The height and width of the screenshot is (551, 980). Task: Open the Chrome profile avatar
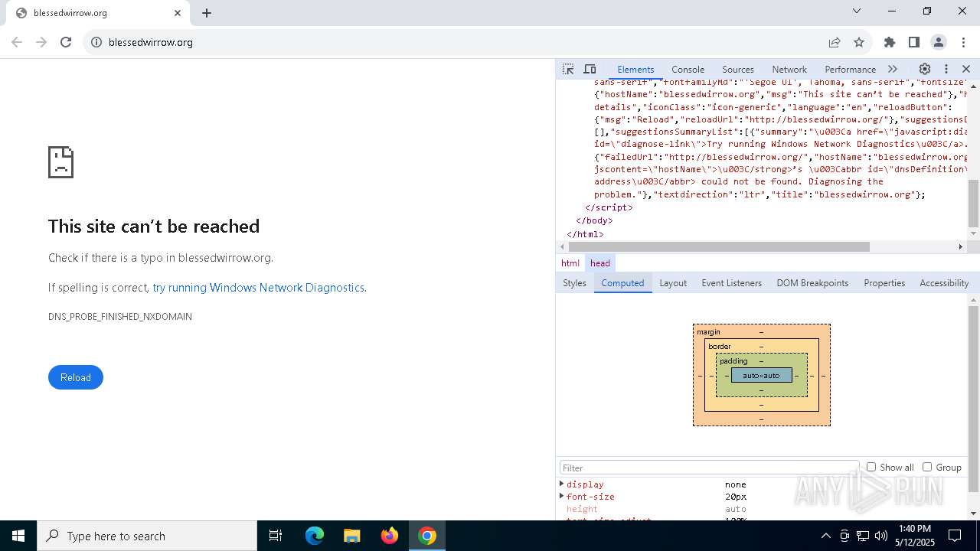tap(939, 42)
